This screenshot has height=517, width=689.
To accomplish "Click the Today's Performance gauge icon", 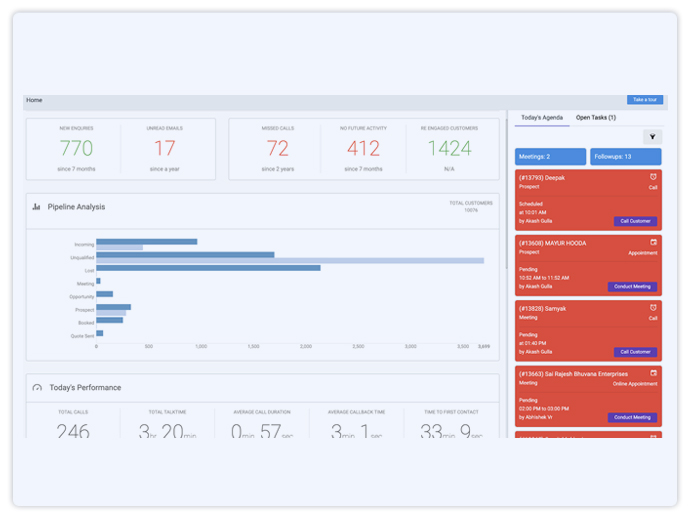I will 37,387.
